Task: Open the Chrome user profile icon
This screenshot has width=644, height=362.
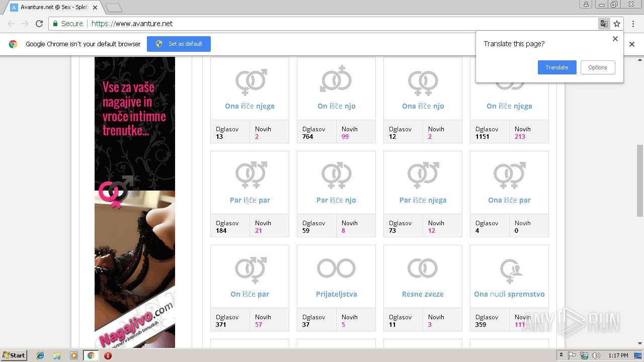Action: [x=586, y=5]
